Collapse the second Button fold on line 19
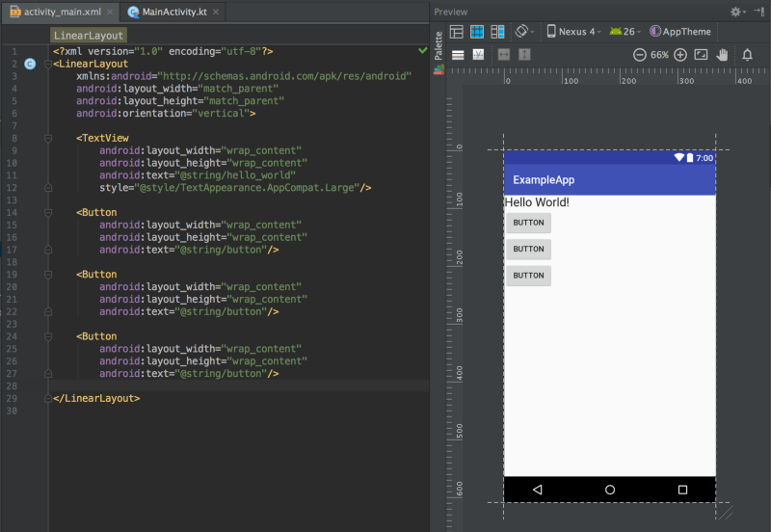Screen dimensions: 771x532 click(x=48, y=275)
